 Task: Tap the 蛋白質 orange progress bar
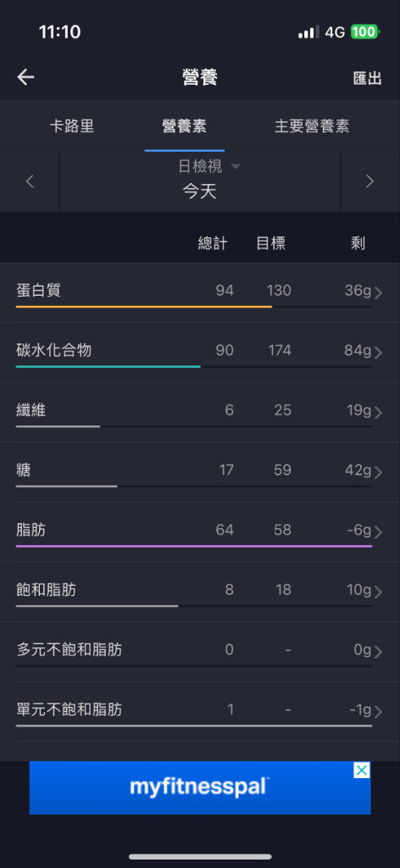coord(144,306)
